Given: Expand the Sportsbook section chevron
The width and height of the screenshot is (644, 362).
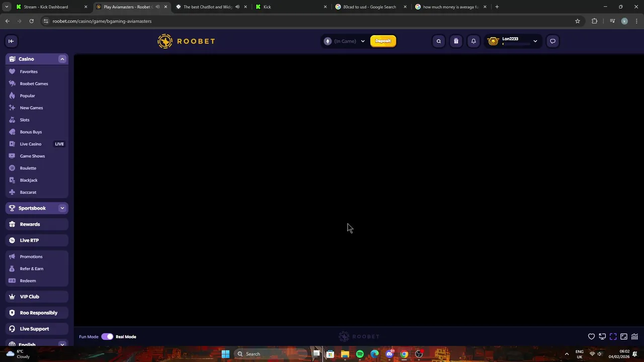Looking at the screenshot, I should click(x=62, y=208).
